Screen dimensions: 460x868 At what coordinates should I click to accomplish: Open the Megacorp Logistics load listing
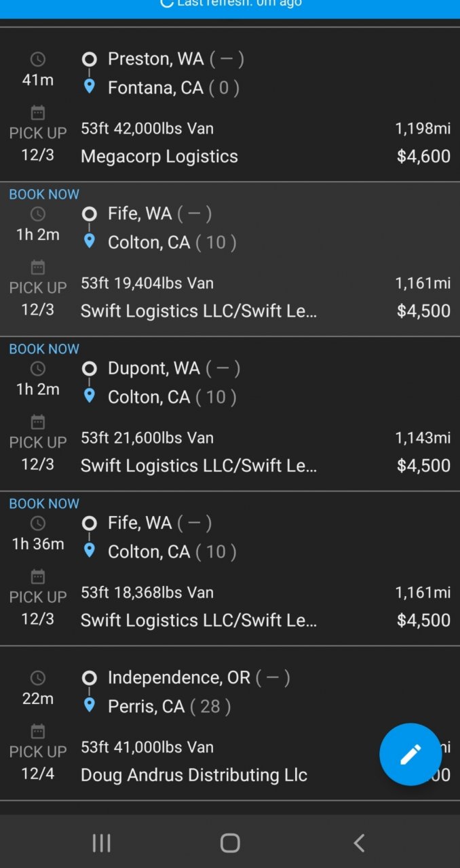(x=159, y=157)
